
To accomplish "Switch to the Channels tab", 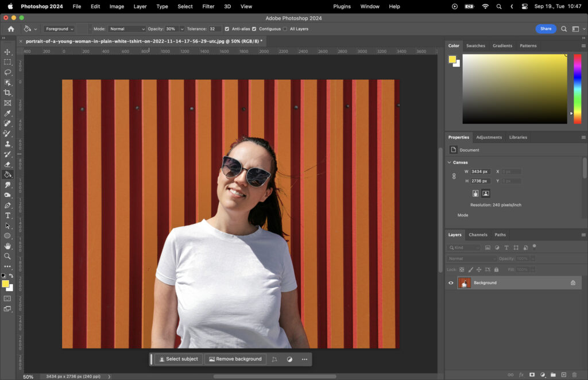I will point(478,234).
